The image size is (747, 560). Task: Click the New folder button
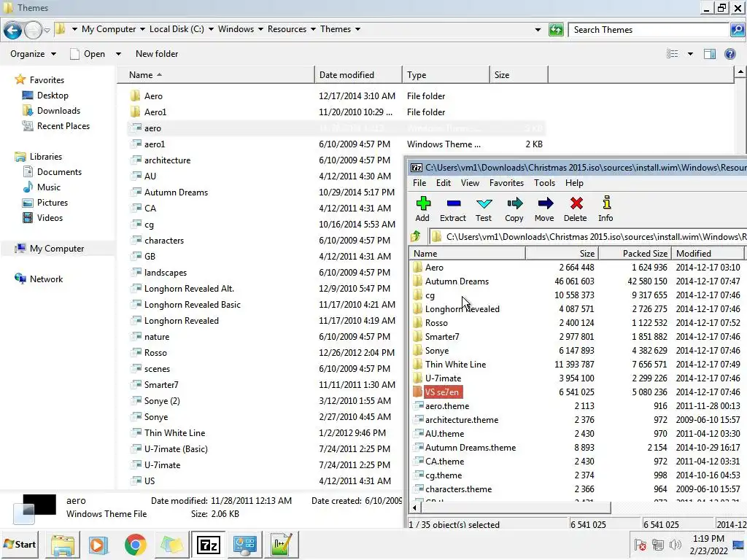point(157,54)
